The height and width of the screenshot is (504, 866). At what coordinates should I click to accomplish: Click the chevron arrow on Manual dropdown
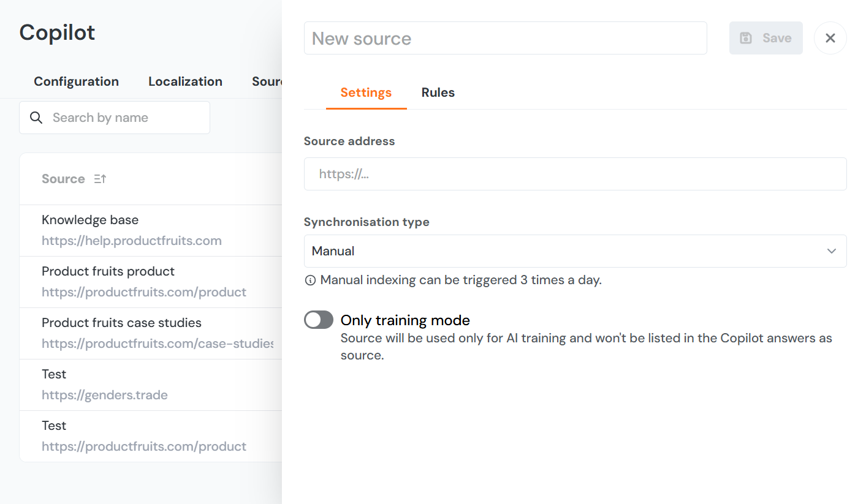pos(831,251)
